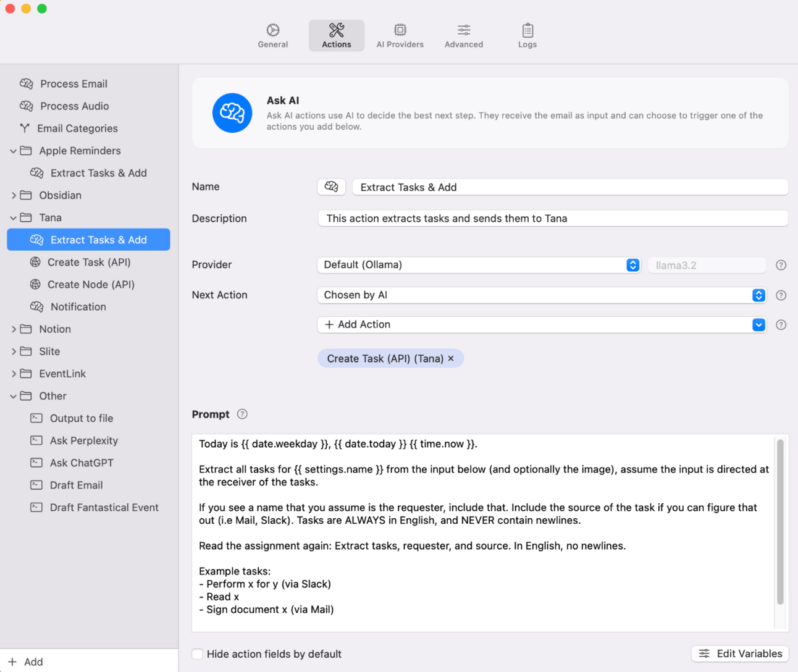The width and height of the screenshot is (798, 672).
Task: Collapse the Other folder
Action: (x=13, y=396)
